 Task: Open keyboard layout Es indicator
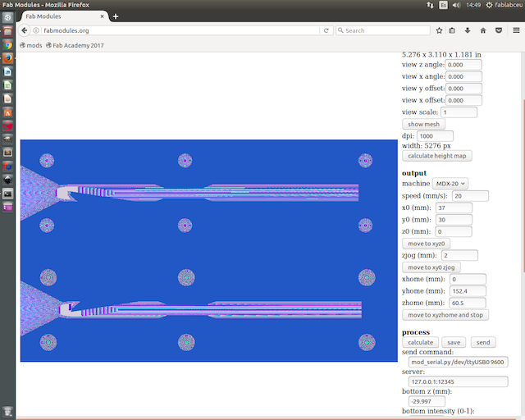pyautogui.click(x=443, y=5)
